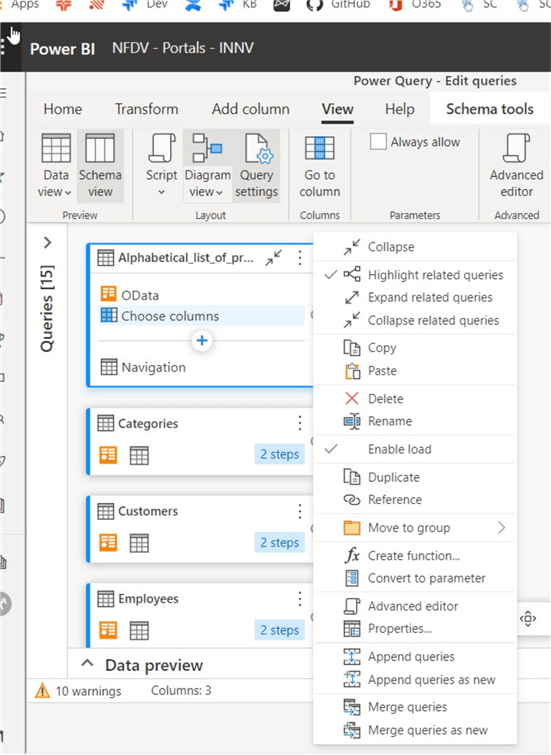The image size is (551, 755).
Task: Open the Categories query options menu
Action: (x=300, y=423)
